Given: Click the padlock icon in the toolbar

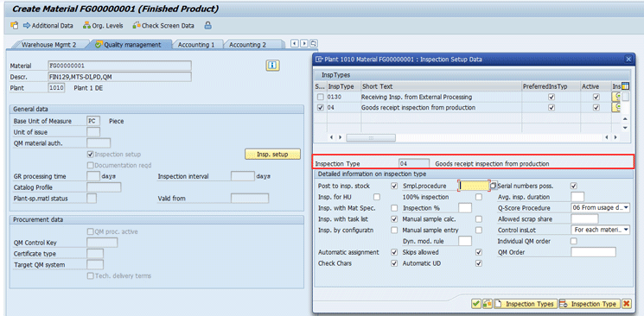Looking at the screenshot, I should point(207,25).
